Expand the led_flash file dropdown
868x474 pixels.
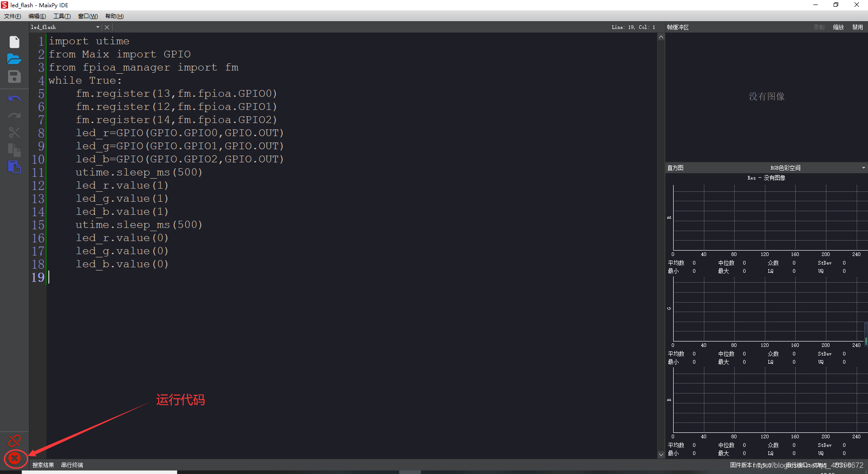(x=98, y=27)
